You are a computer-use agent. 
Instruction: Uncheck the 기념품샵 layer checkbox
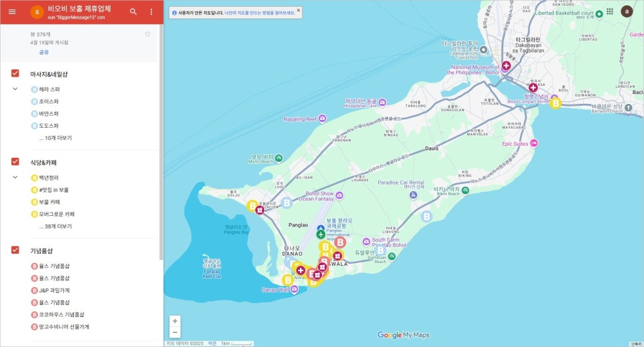tap(15, 250)
